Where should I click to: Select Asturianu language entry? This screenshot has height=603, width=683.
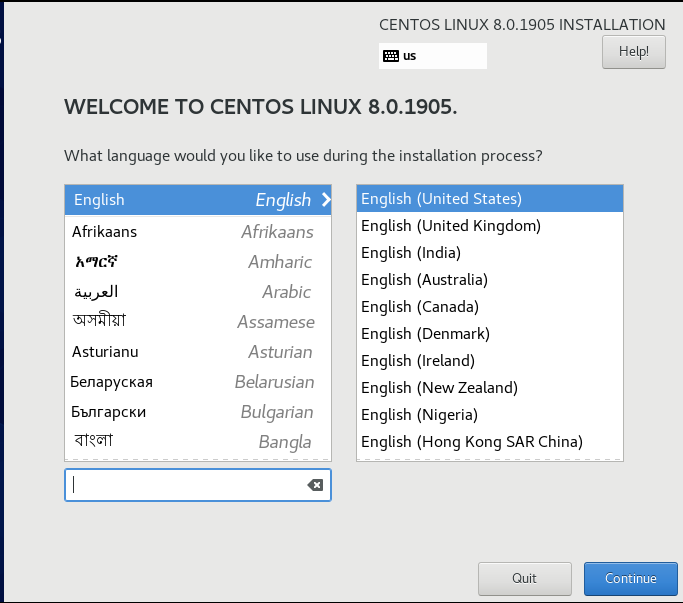click(x=198, y=352)
